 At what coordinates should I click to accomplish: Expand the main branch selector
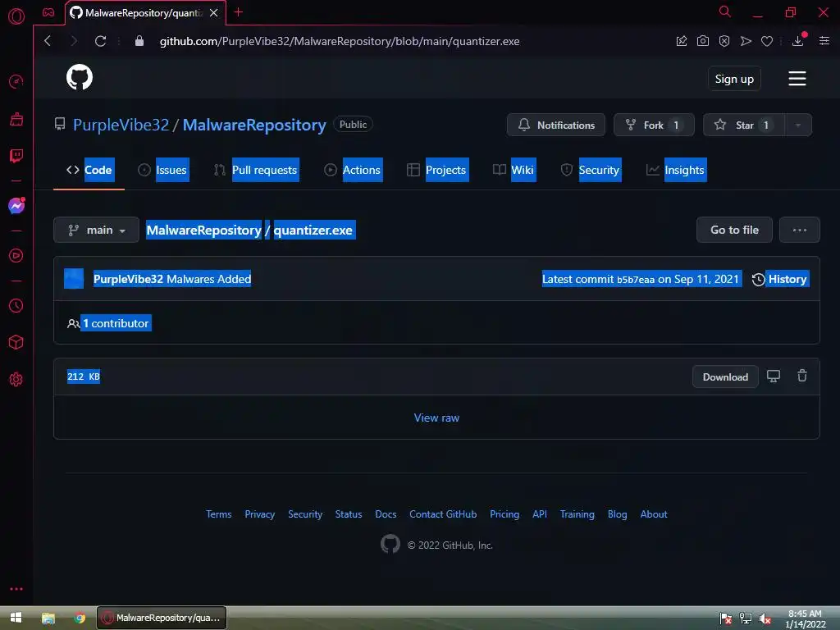tap(97, 230)
